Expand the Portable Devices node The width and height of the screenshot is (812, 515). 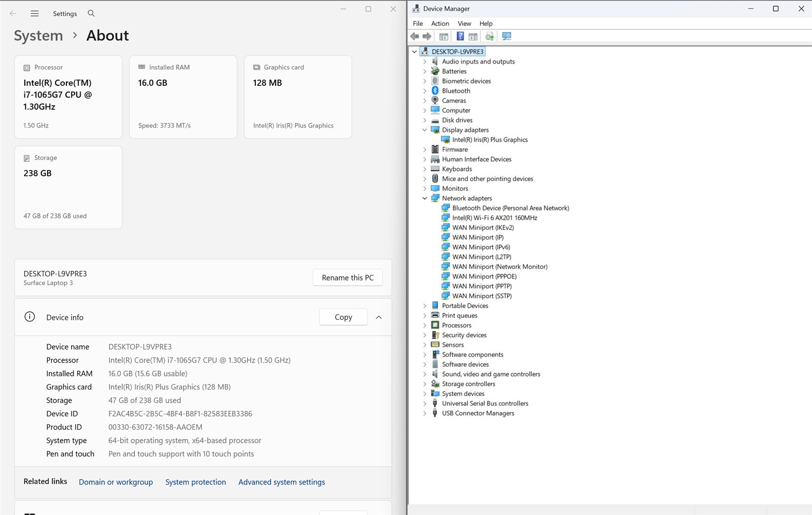click(x=425, y=306)
